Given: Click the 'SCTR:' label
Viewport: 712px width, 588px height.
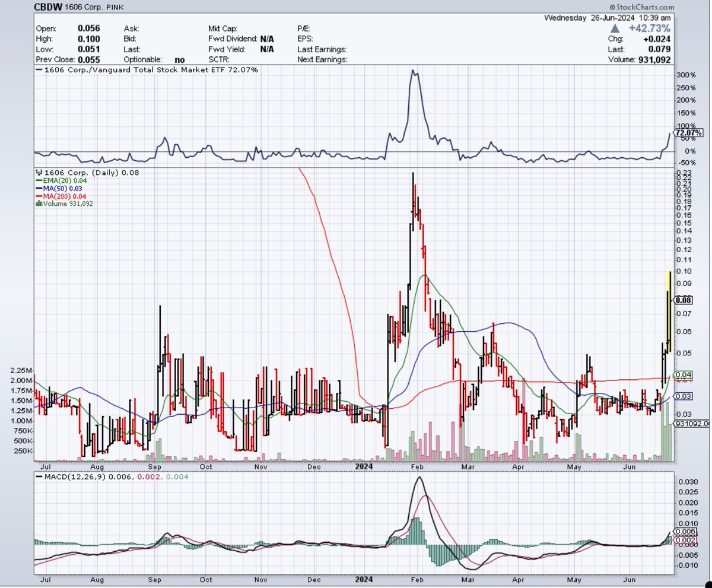Looking at the screenshot, I should tap(218, 60).
